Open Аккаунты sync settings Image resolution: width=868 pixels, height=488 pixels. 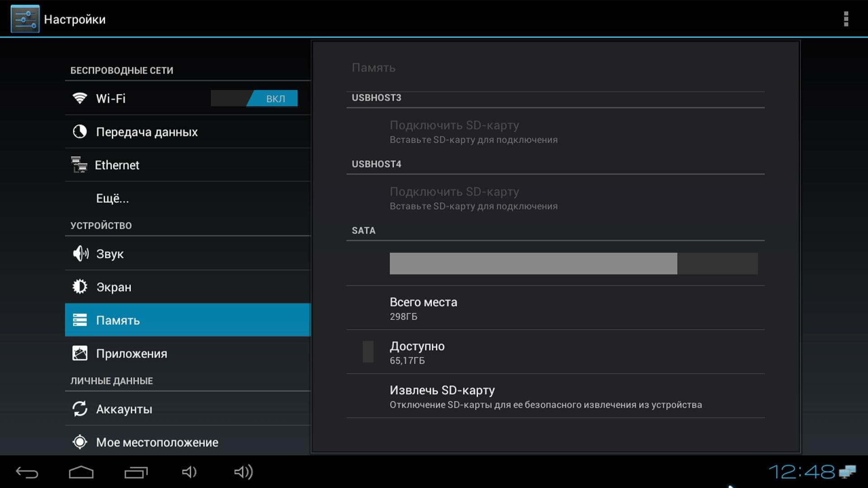[124, 409]
